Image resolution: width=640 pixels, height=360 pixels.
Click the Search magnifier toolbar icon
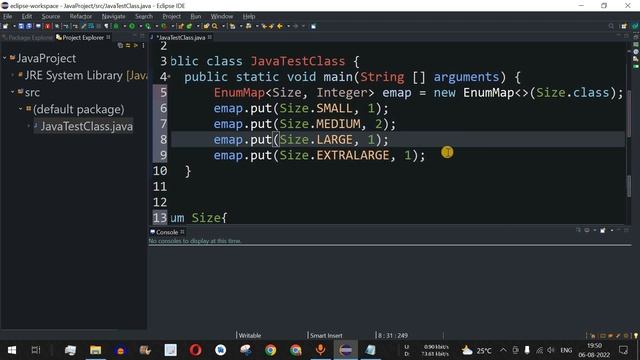215,26
